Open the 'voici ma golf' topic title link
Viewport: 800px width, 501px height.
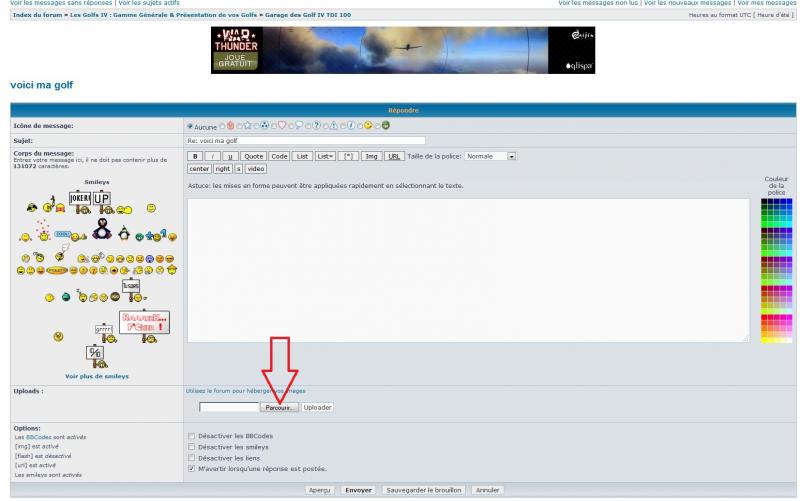coord(42,85)
